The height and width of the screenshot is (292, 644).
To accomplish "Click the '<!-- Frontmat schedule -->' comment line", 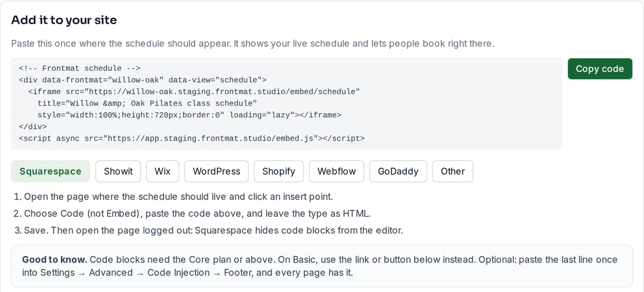I will tap(79, 68).
